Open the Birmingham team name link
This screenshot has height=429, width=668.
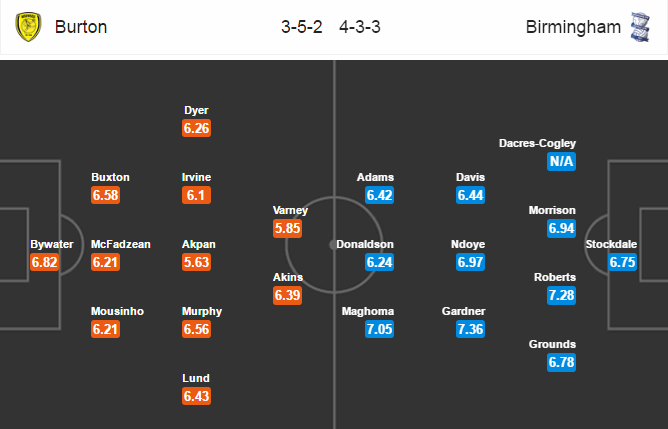point(573,27)
